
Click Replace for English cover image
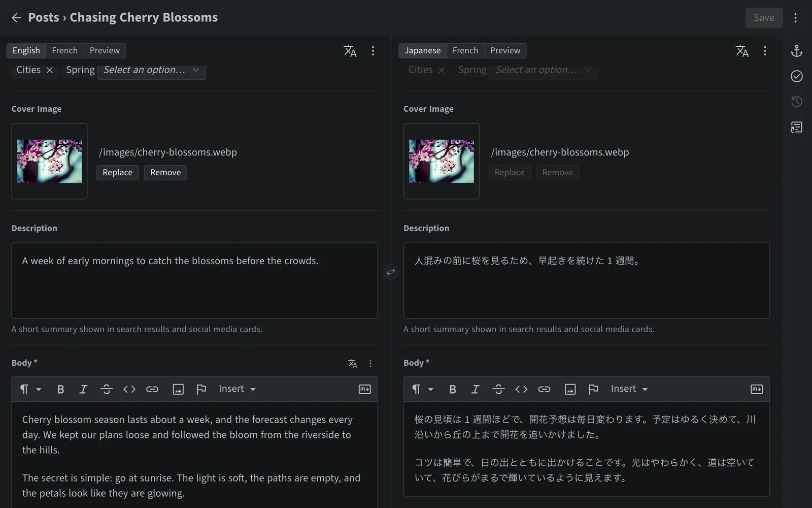117,173
